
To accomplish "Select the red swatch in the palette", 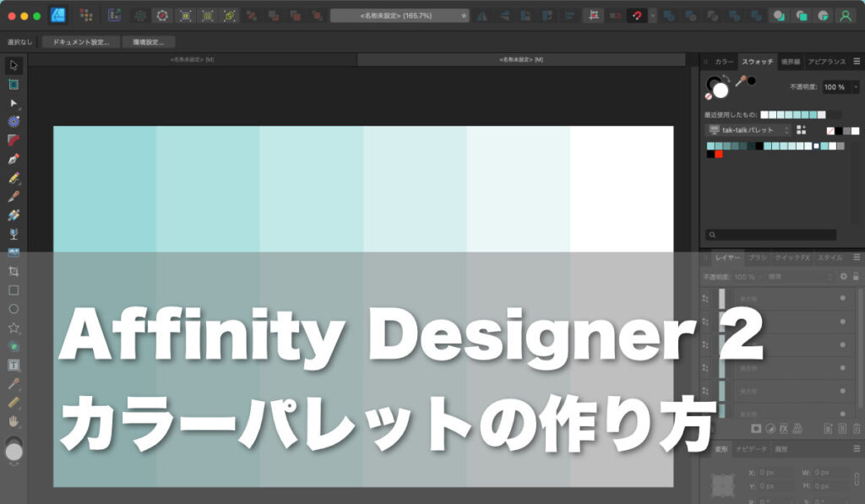I will pyautogui.click(x=719, y=154).
